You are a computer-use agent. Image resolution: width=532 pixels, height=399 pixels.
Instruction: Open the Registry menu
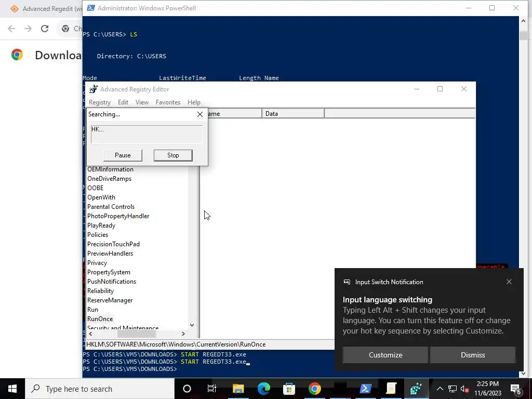click(99, 102)
